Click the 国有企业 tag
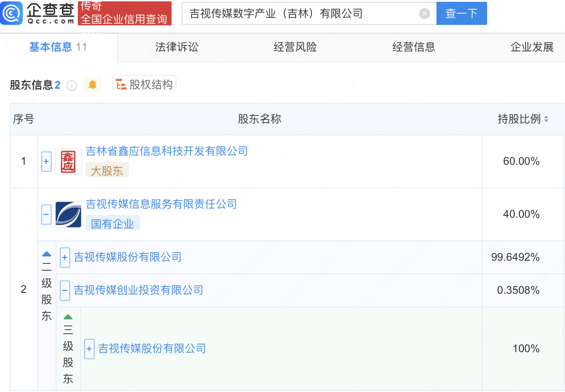This screenshot has height=392, width=565. coord(113,223)
